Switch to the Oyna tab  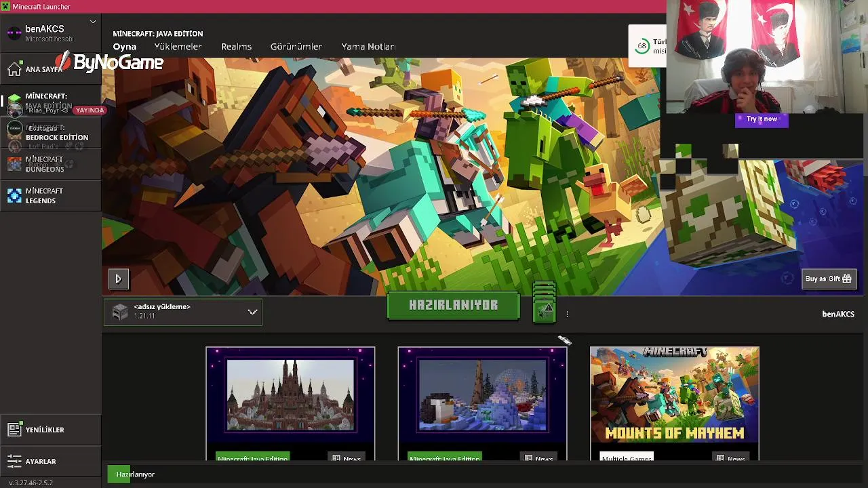pyautogui.click(x=125, y=47)
